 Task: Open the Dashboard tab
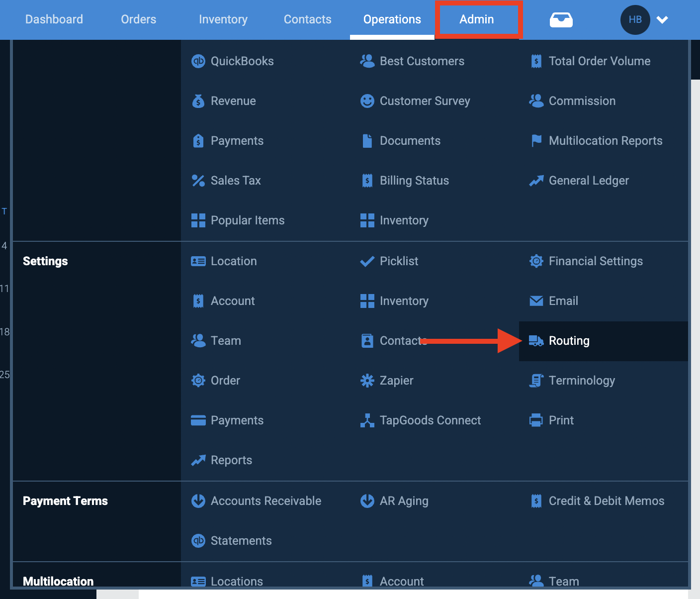pos(54,19)
